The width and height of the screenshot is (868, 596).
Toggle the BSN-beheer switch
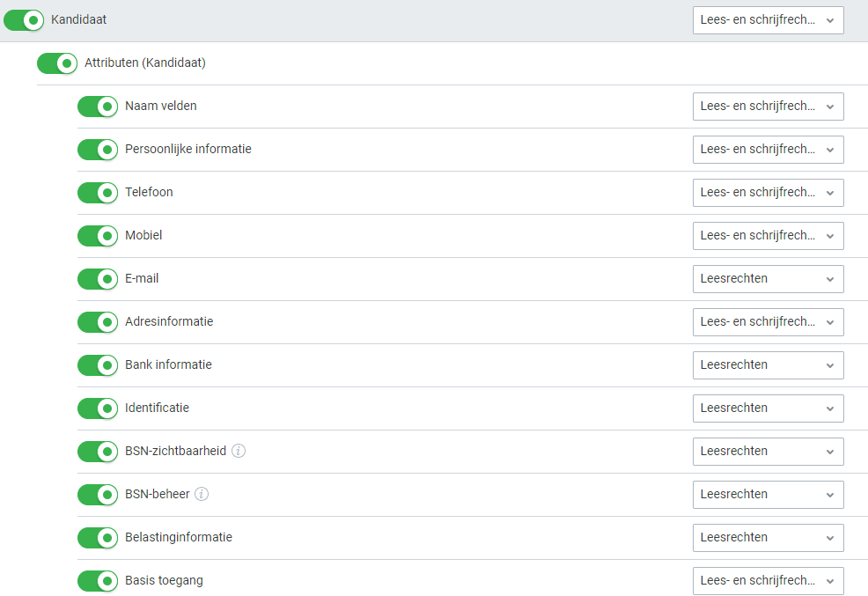[x=98, y=495]
